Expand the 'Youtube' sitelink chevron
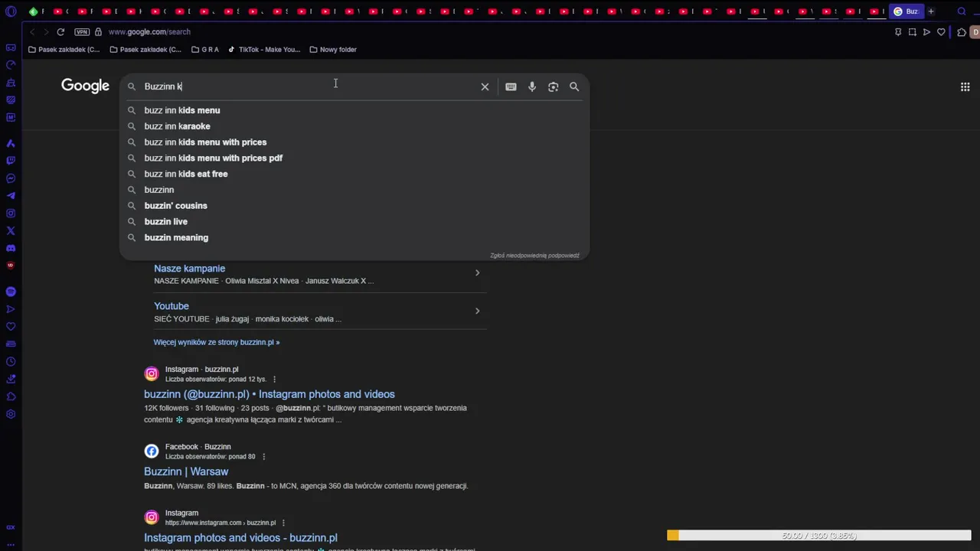The width and height of the screenshot is (980, 551). click(477, 311)
